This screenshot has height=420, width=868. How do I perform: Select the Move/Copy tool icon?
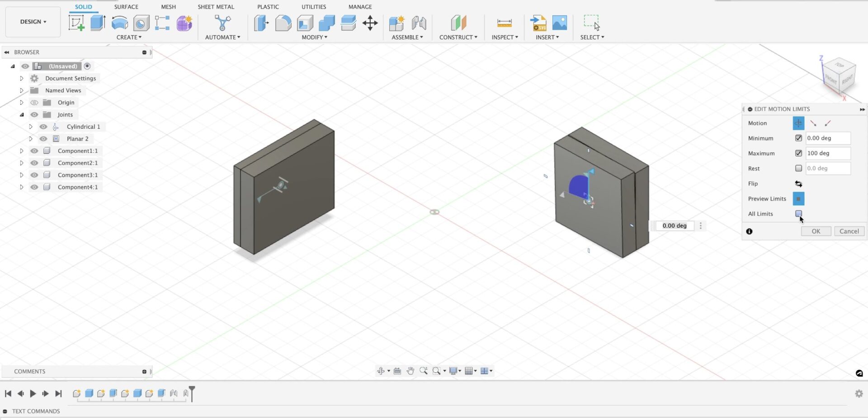(370, 23)
